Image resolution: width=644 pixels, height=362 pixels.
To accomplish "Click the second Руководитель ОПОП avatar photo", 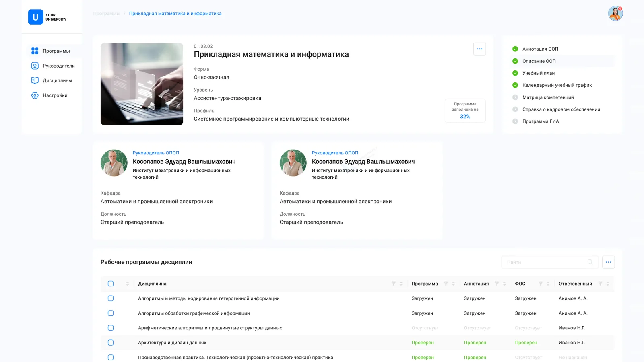I will [293, 163].
